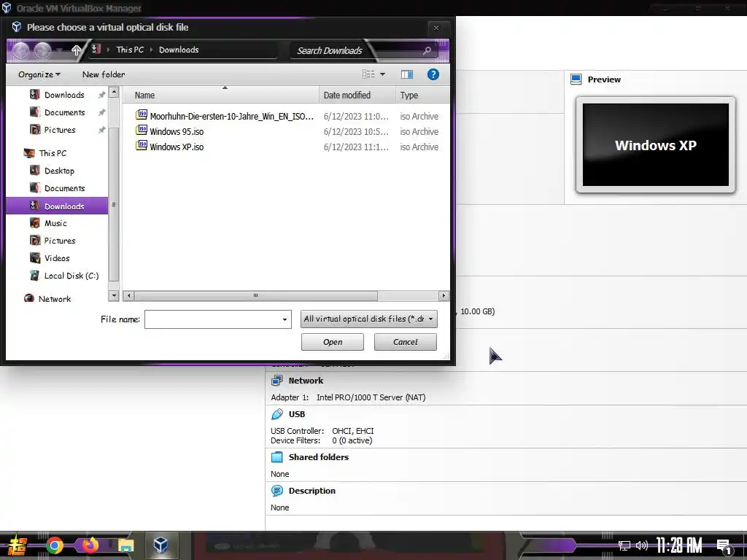Screen dimensions: 747x560
Task: Toggle the preview pane icon
Action: (x=407, y=74)
